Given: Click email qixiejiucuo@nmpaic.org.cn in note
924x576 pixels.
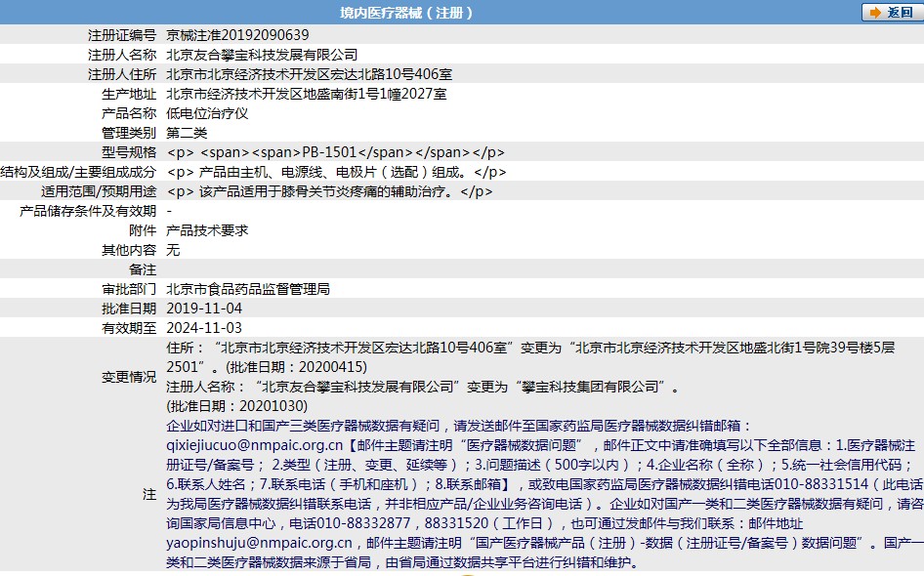Looking at the screenshot, I should 255,445.
